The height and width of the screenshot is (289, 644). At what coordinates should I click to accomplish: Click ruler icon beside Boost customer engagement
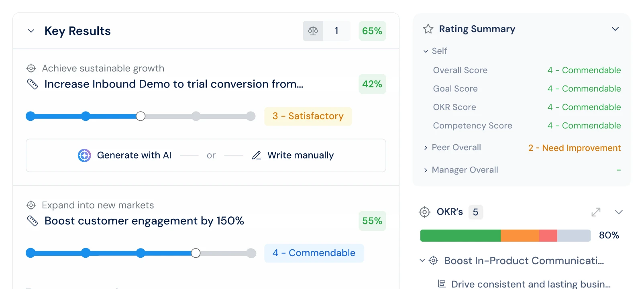click(32, 221)
